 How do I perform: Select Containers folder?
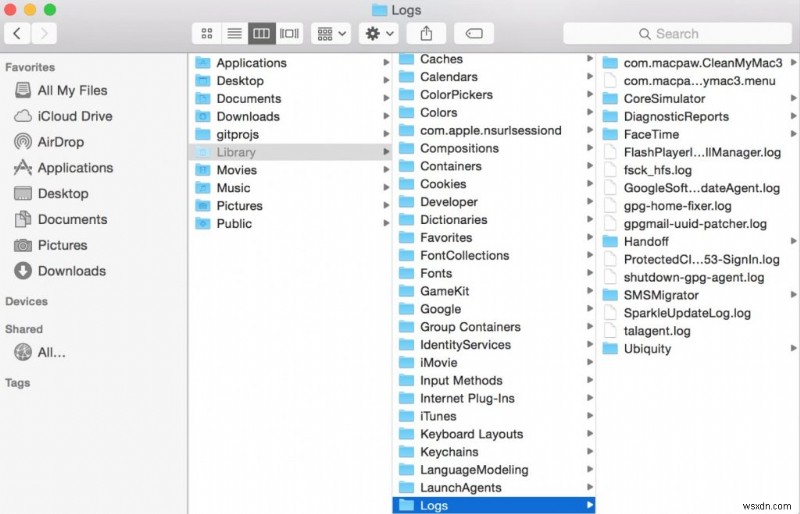[494, 166]
